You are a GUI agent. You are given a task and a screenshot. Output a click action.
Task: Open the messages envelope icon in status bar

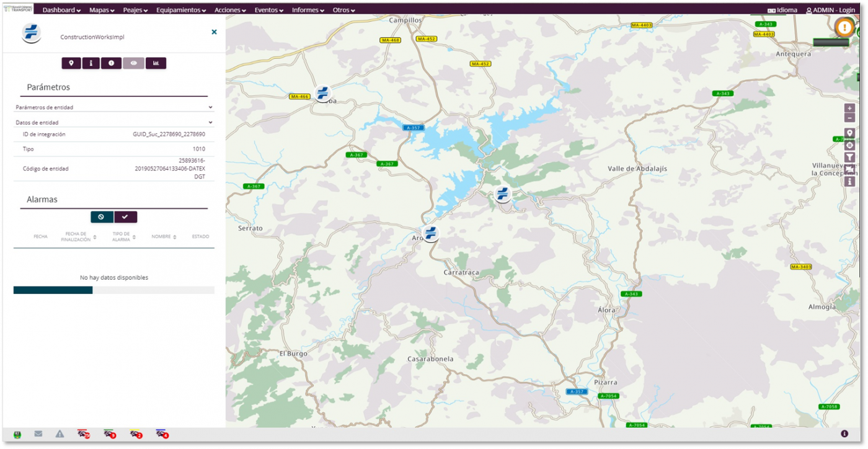click(x=38, y=433)
